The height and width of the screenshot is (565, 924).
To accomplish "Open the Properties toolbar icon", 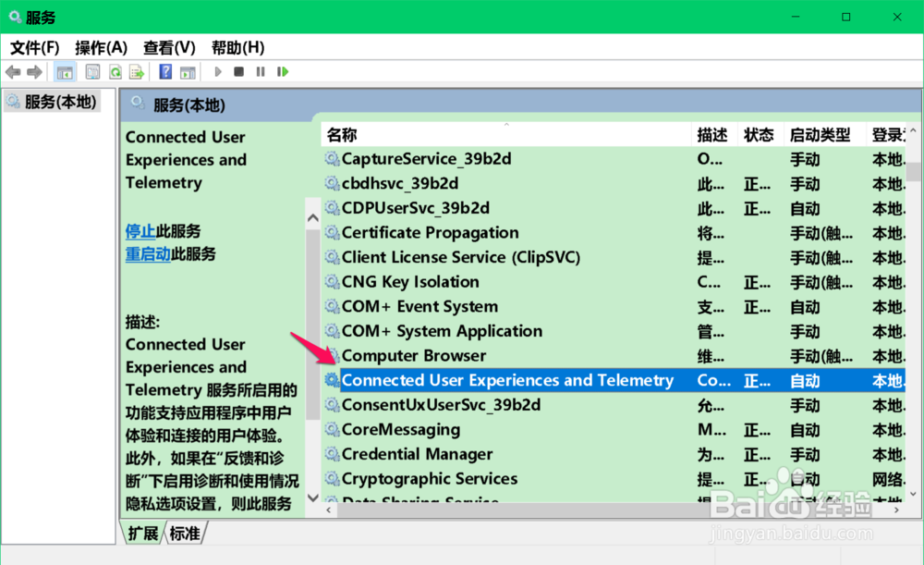I will click(x=92, y=72).
